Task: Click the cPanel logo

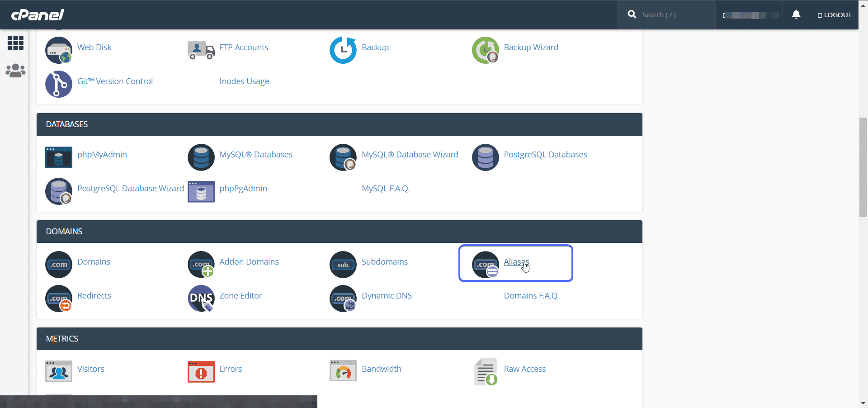Action: point(38,15)
